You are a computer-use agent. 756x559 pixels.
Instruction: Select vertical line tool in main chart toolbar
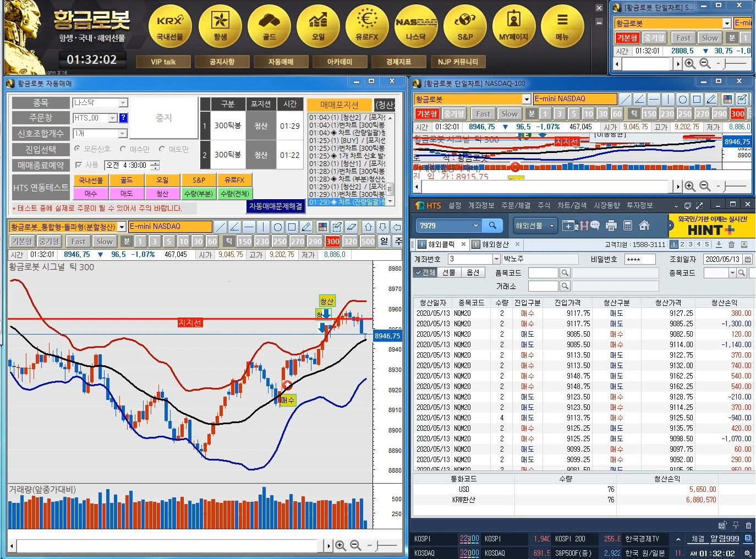click(263, 227)
